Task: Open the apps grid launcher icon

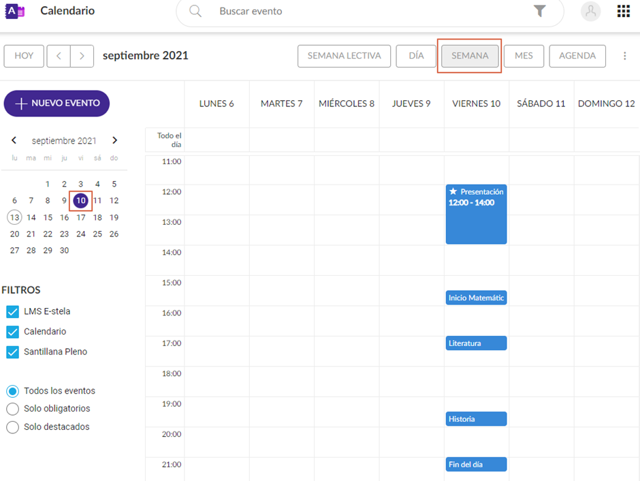Action: coord(623,11)
